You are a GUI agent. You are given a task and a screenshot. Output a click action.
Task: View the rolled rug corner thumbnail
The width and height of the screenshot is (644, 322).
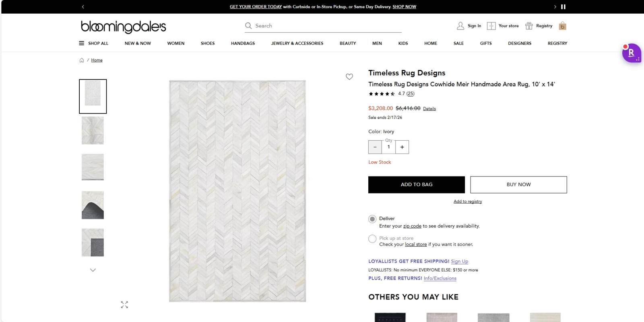click(93, 205)
